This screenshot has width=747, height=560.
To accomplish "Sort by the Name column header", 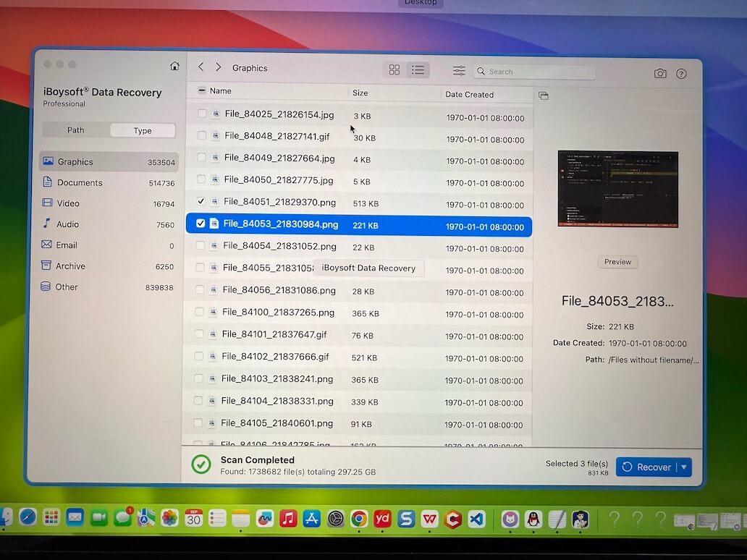I will click(x=221, y=91).
